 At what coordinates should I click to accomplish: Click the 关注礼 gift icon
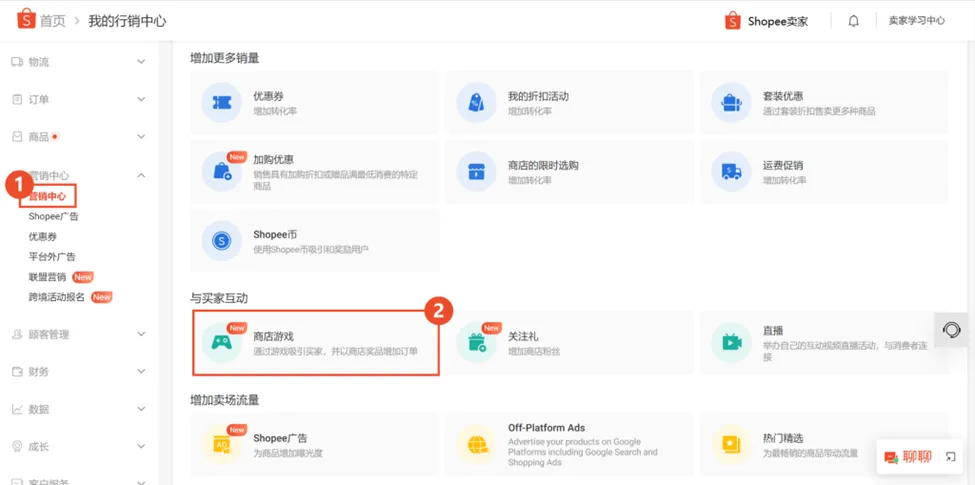click(x=476, y=343)
